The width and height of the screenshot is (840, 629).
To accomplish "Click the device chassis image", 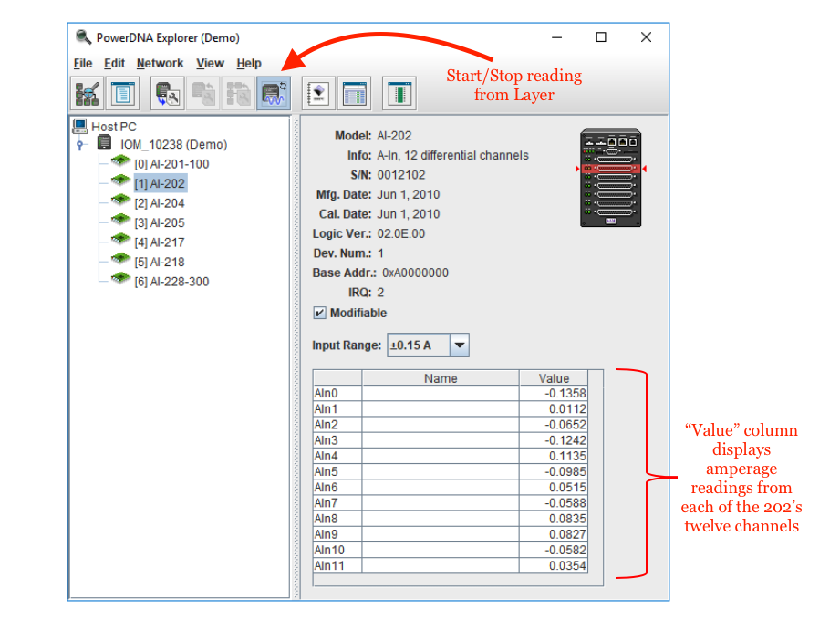I will [x=611, y=177].
